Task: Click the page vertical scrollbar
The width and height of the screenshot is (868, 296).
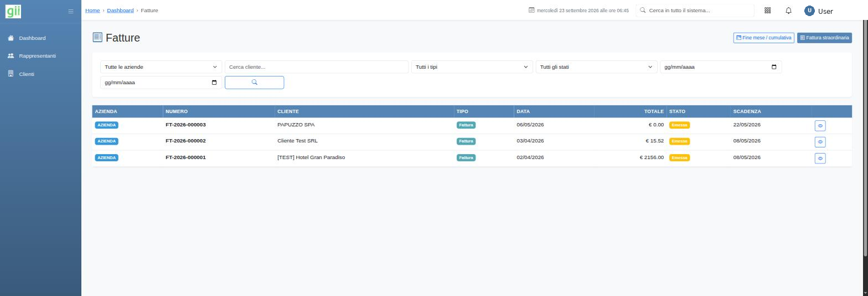Action: pyautogui.click(x=865, y=139)
